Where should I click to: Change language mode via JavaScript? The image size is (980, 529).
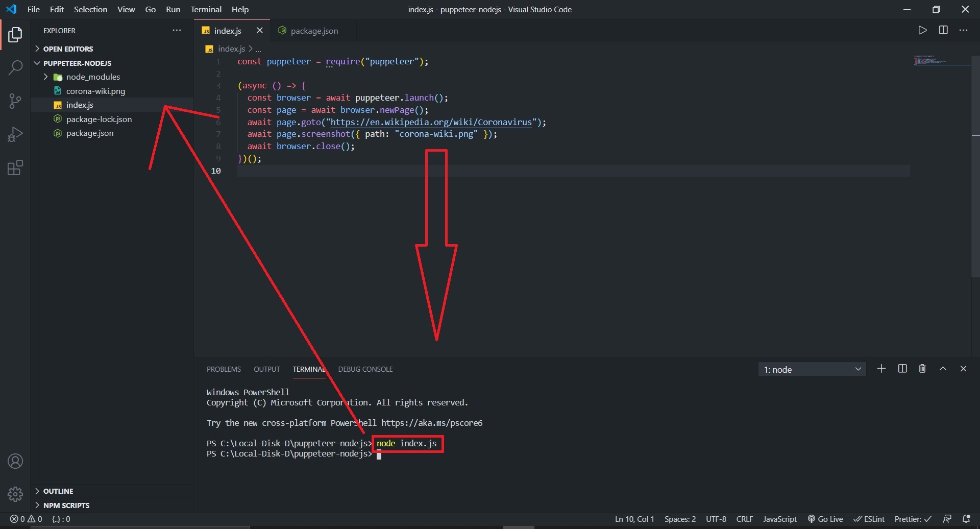pyautogui.click(x=779, y=519)
